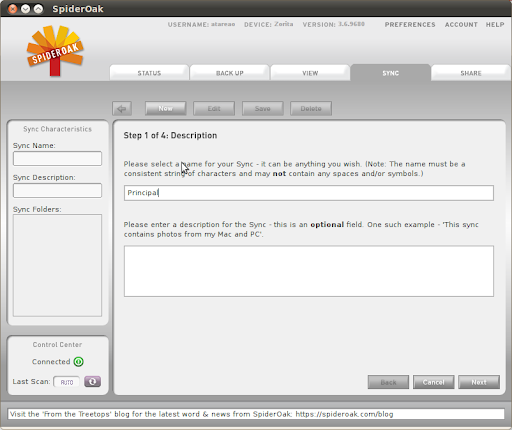Click the rescan refresh icon button
Image resolution: width=512 pixels, height=430 pixels.
[x=92, y=382]
